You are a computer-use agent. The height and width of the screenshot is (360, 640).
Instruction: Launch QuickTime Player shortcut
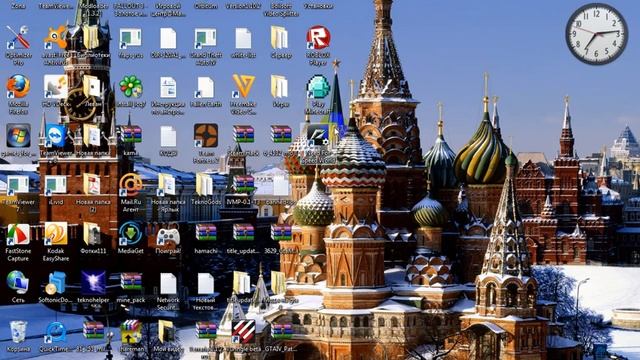point(56,332)
